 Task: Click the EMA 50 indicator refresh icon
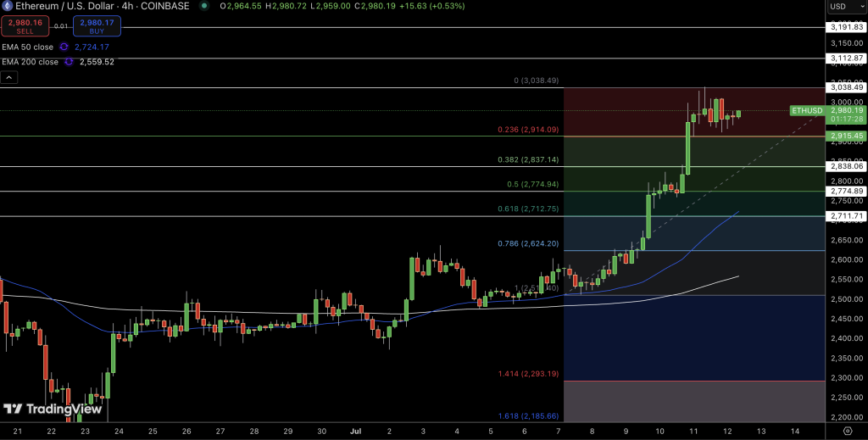tap(64, 47)
